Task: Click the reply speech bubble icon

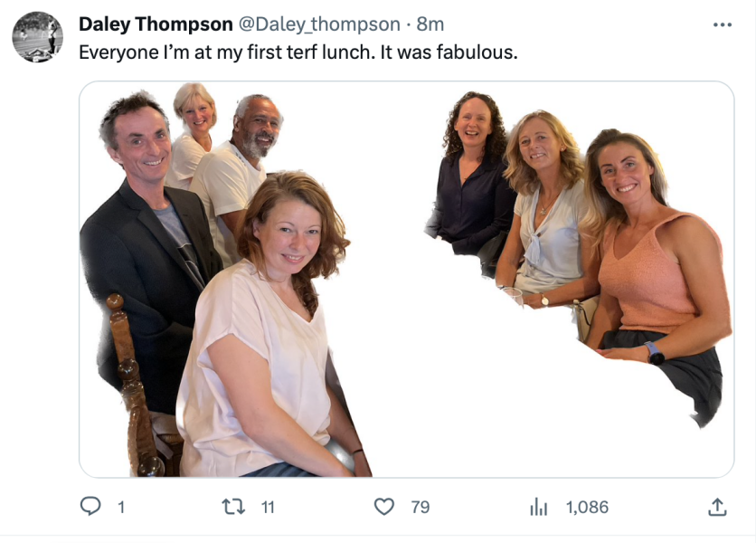Action: (x=90, y=507)
